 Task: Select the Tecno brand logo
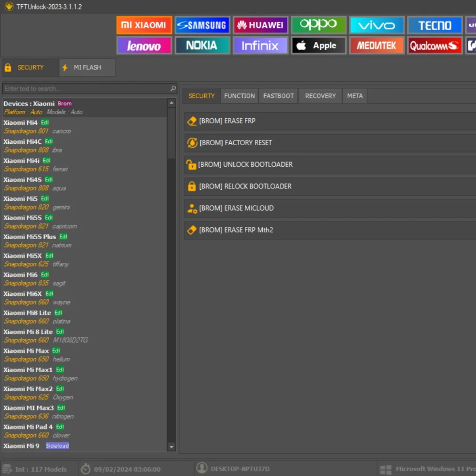click(435, 25)
